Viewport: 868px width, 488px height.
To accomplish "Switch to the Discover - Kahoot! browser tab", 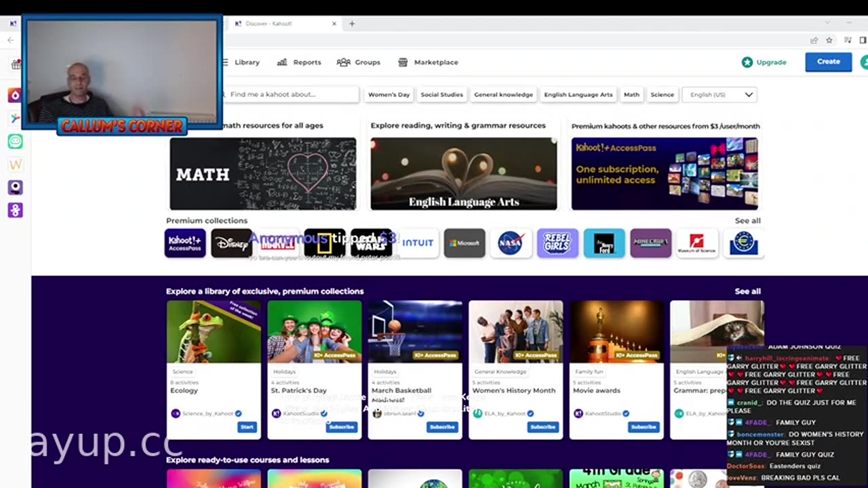I will pyautogui.click(x=283, y=23).
